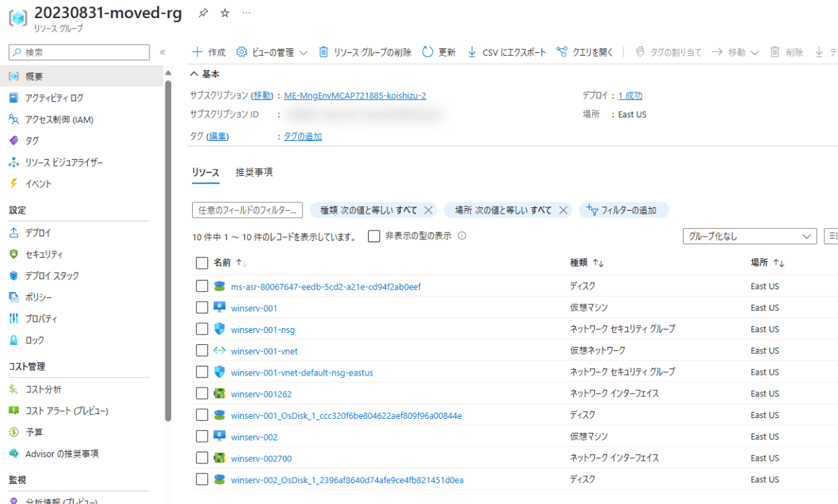Click the (移動) link next to サブスクリプション
Screen dimensions: 838x504
(263, 96)
